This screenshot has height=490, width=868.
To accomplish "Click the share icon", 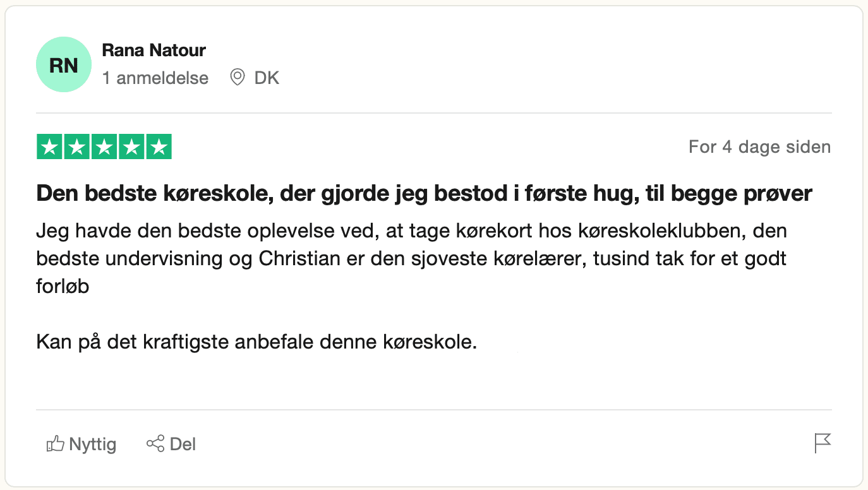I will click(155, 444).
